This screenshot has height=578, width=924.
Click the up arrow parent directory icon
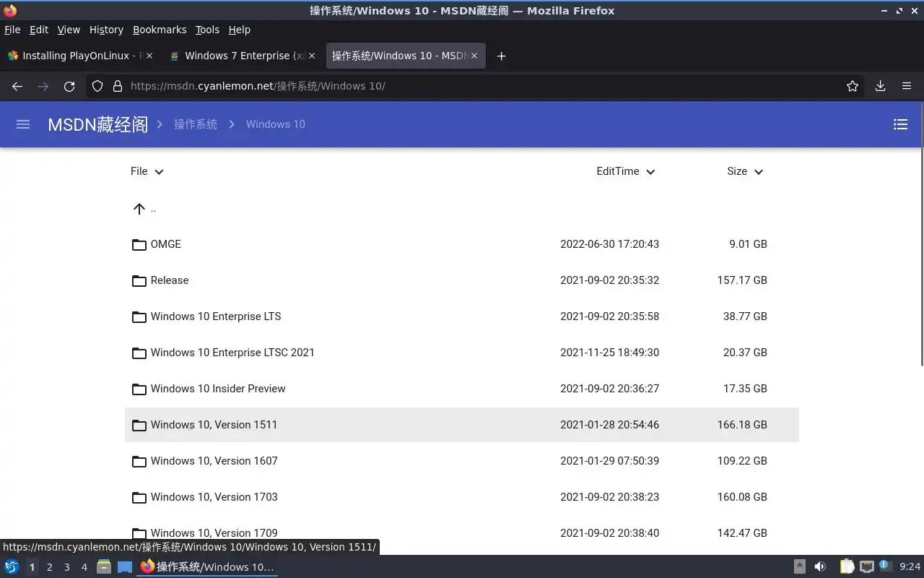click(139, 209)
